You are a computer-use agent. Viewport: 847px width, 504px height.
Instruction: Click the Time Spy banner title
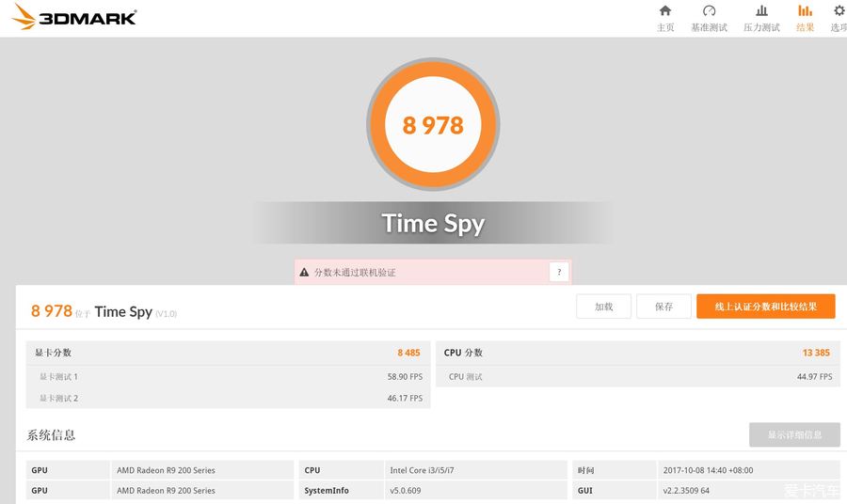[x=433, y=224]
